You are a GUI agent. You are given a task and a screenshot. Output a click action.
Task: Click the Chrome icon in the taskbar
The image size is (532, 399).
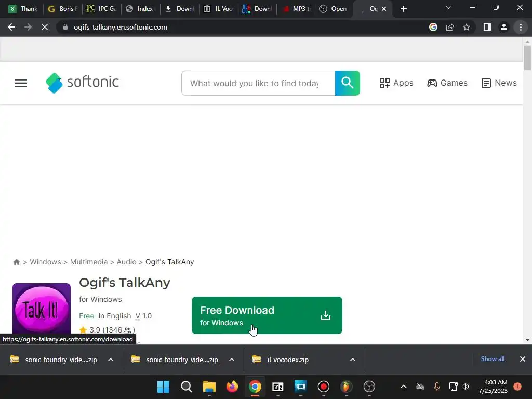(x=255, y=387)
